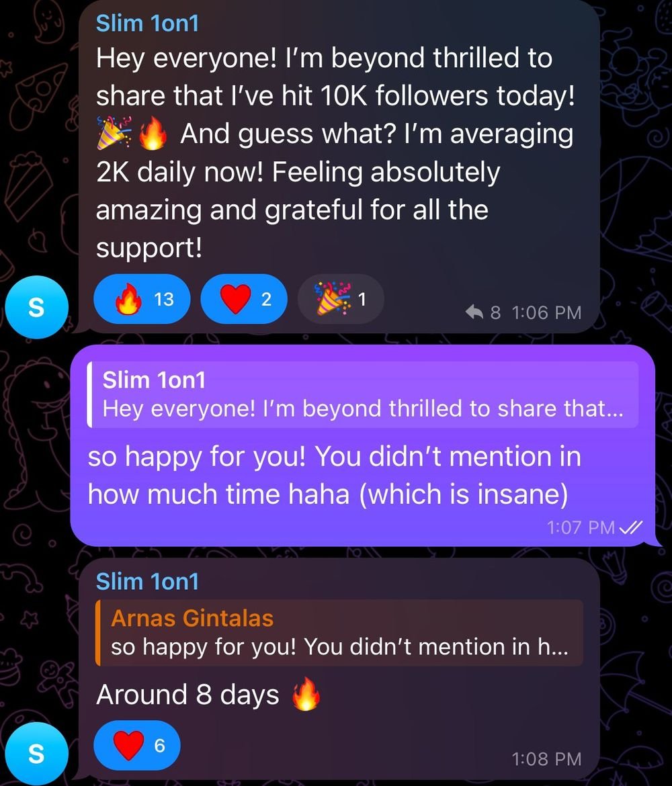Tap the 1:07 PM timestamp

click(x=581, y=528)
